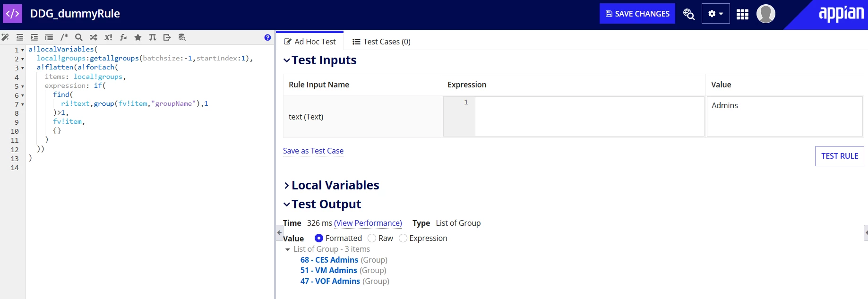Screen dimensions: 868x299
Task: Open the settings gear dropdown
Action: tap(715, 14)
